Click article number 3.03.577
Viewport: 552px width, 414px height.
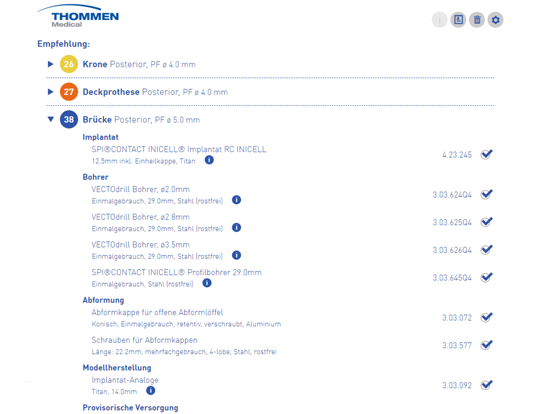[x=457, y=345]
